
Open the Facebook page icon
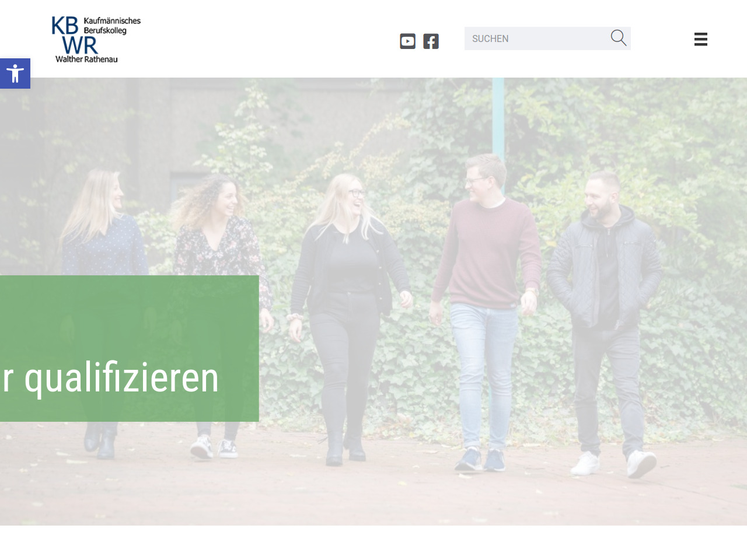point(431,41)
